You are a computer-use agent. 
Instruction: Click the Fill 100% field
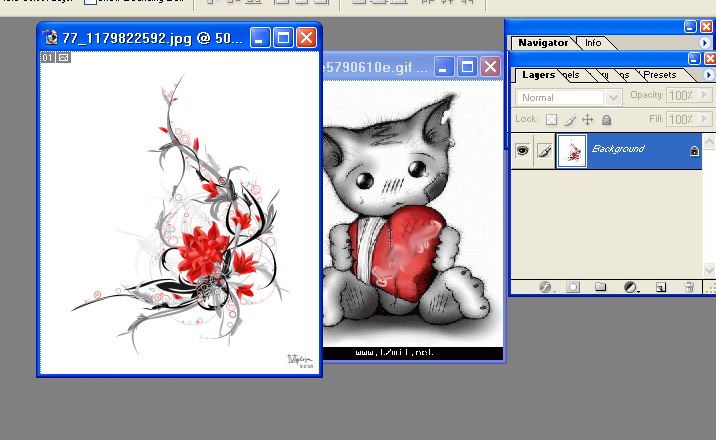pyautogui.click(x=681, y=119)
